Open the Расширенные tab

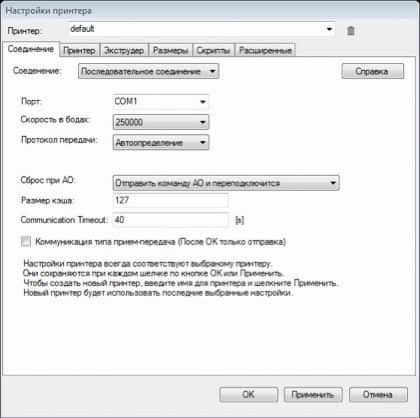(265, 50)
